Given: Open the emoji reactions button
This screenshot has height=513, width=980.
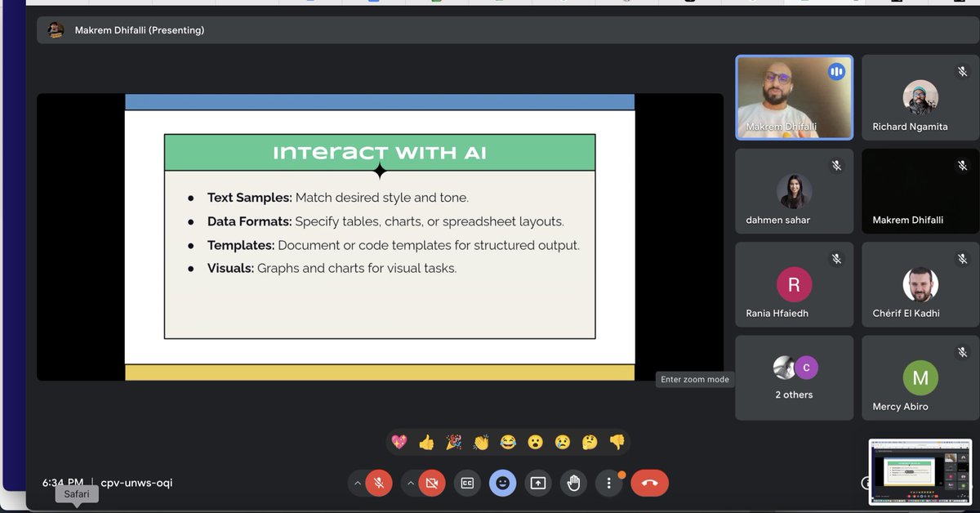Looking at the screenshot, I should pyautogui.click(x=502, y=483).
